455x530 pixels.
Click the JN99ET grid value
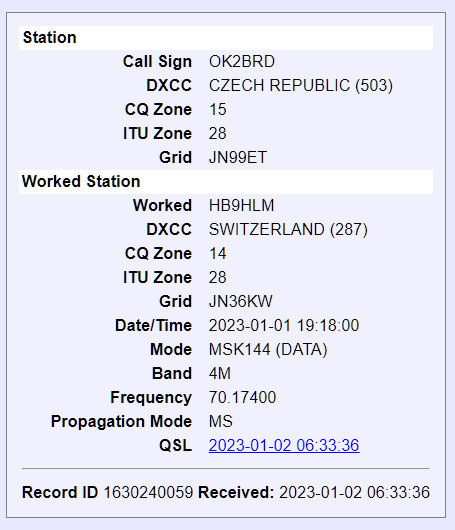coord(238,158)
